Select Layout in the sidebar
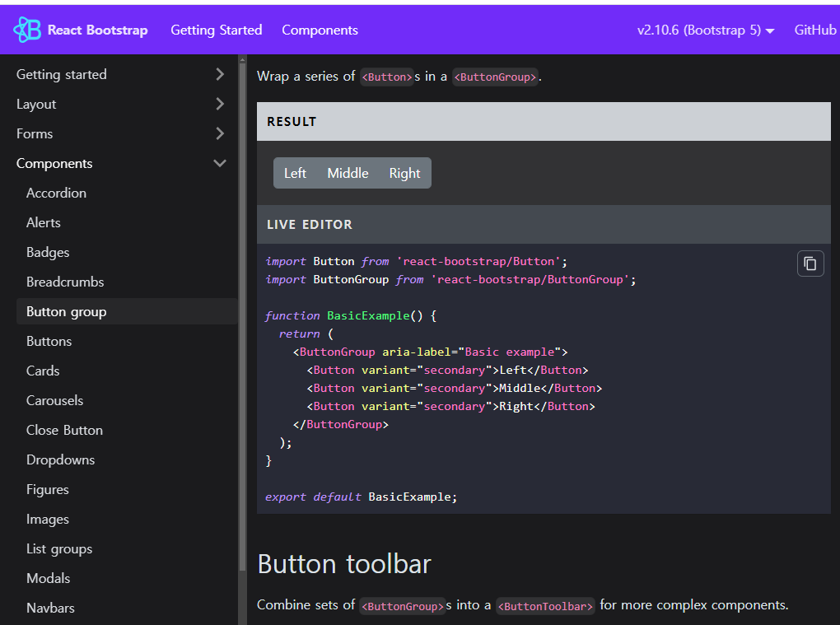Viewport: 840px width, 625px height. click(x=36, y=104)
